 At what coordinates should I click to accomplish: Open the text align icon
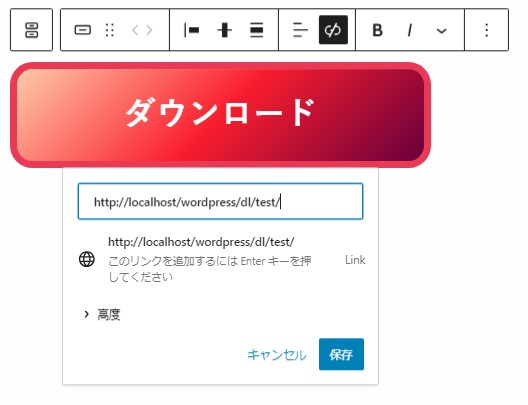[x=300, y=30]
